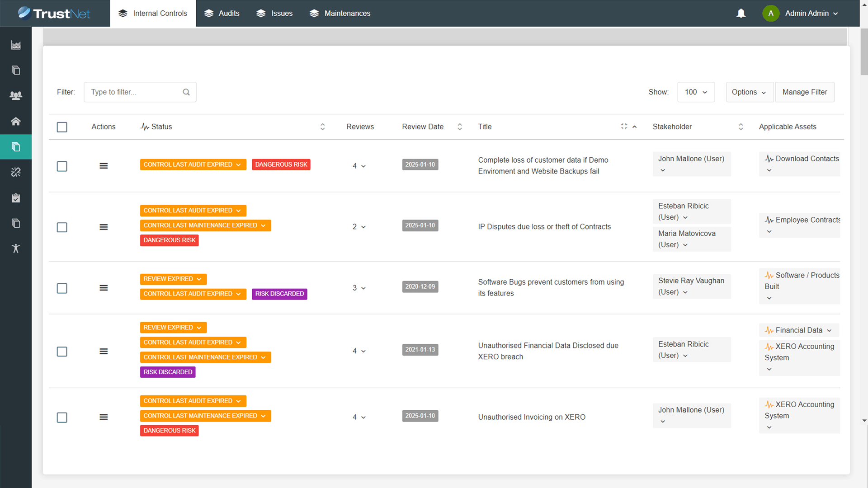Open the chart dashboard sidebar icon

pyautogui.click(x=16, y=45)
